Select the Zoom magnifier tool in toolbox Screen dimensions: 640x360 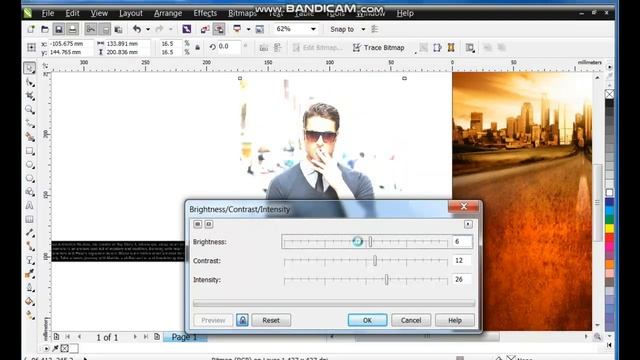tap(29, 109)
